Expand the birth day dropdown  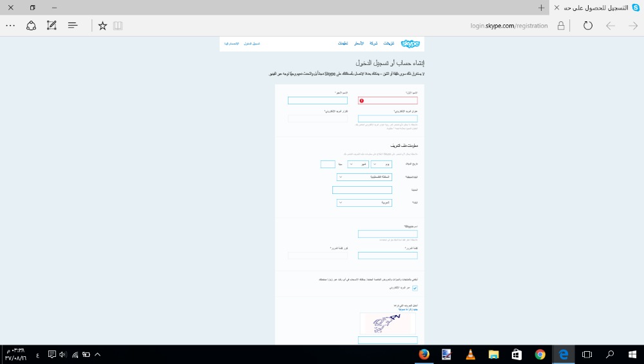(381, 164)
